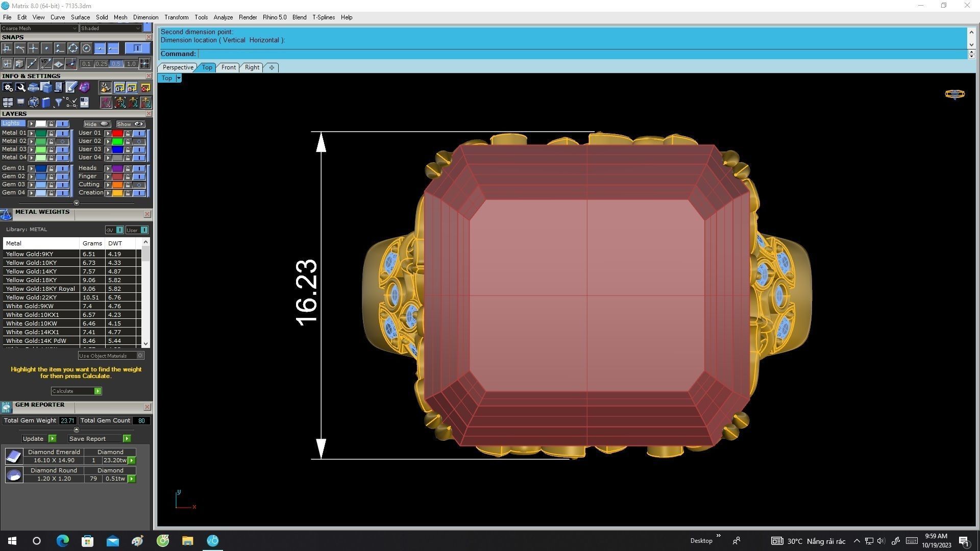Toggle the Cutting layer on/off switch
Screen dimensions: 980x551
coord(139,185)
